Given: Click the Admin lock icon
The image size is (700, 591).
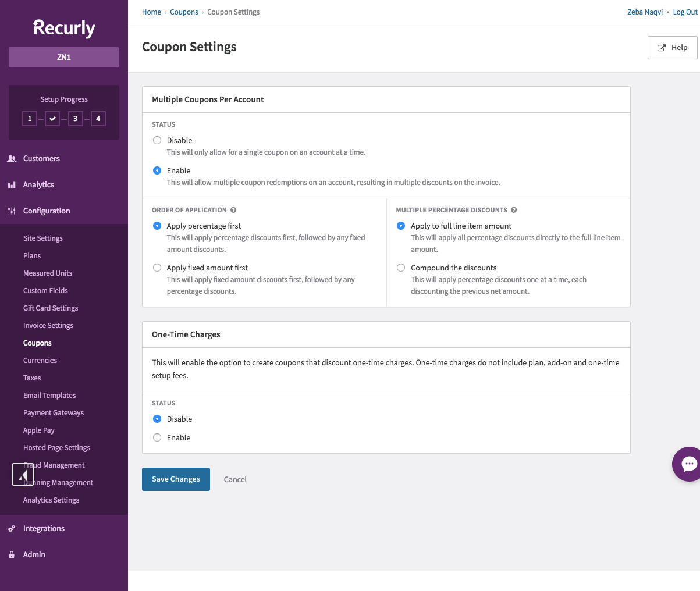Looking at the screenshot, I should pos(12,555).
